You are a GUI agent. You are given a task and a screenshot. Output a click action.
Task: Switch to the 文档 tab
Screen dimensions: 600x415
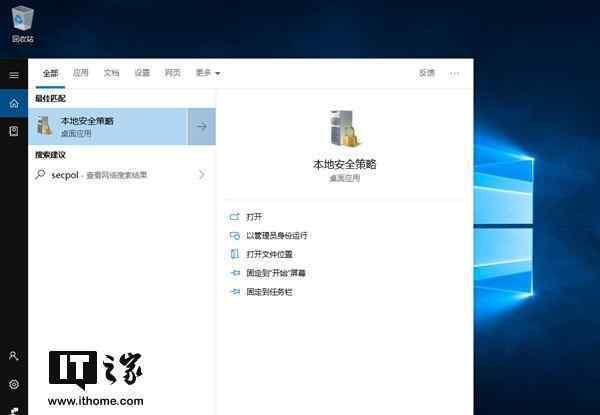point(111,73)
